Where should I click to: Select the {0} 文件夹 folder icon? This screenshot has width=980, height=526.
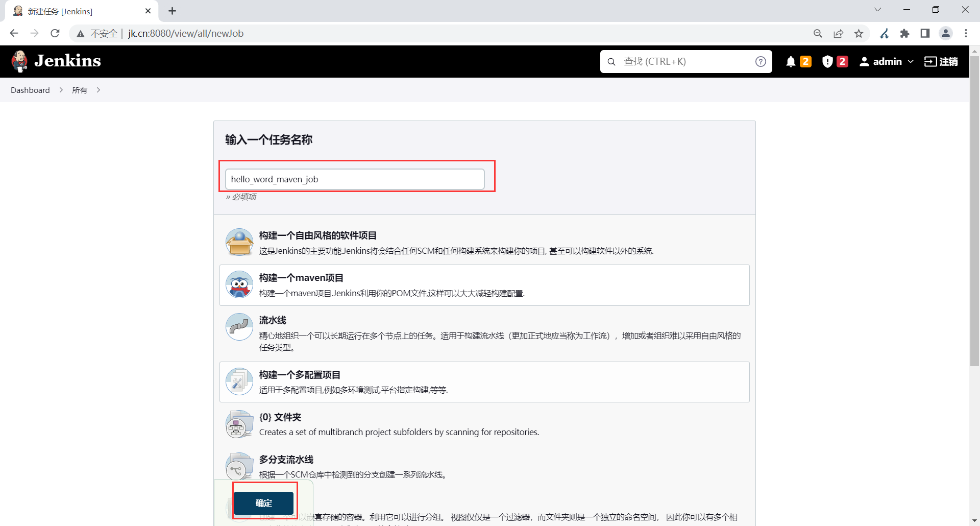(239, 424)
